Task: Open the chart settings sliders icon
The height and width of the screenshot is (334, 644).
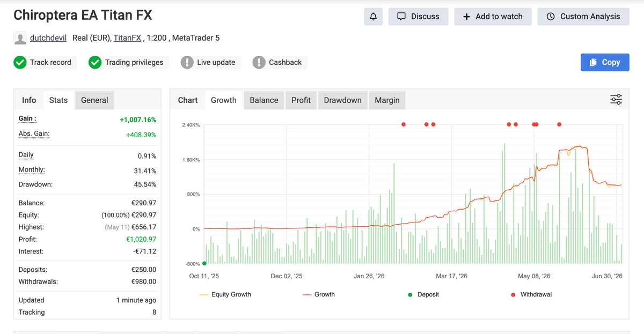Action: [x=616, y=100]
